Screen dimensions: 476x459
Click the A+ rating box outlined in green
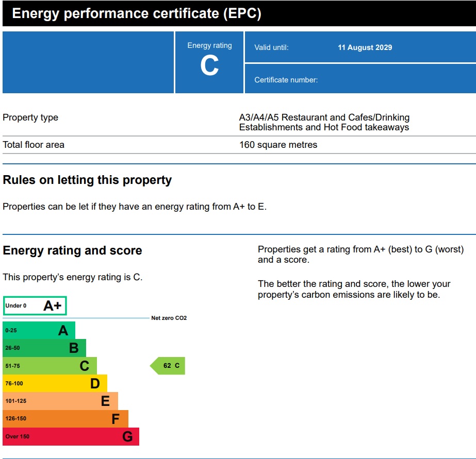[35, 305]
